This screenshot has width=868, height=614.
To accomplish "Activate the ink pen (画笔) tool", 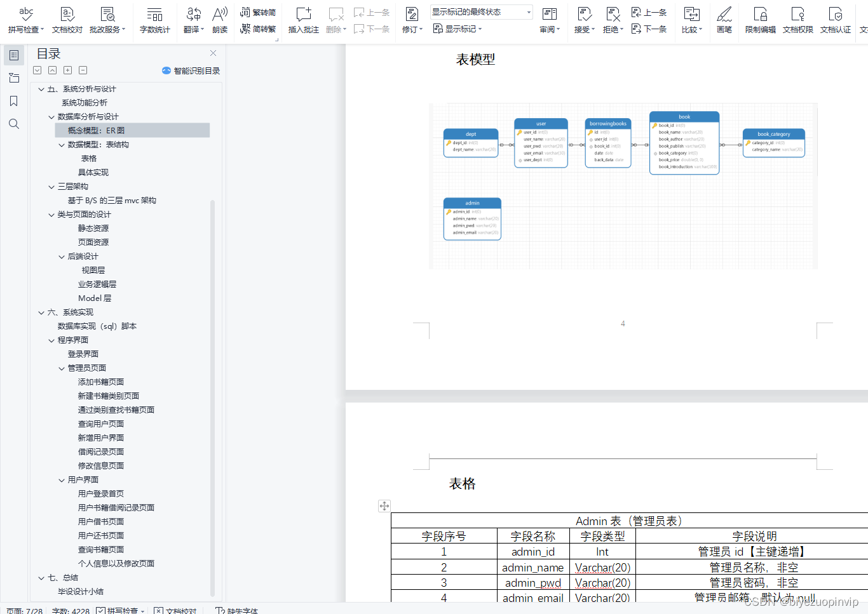I will coord(724,19).
